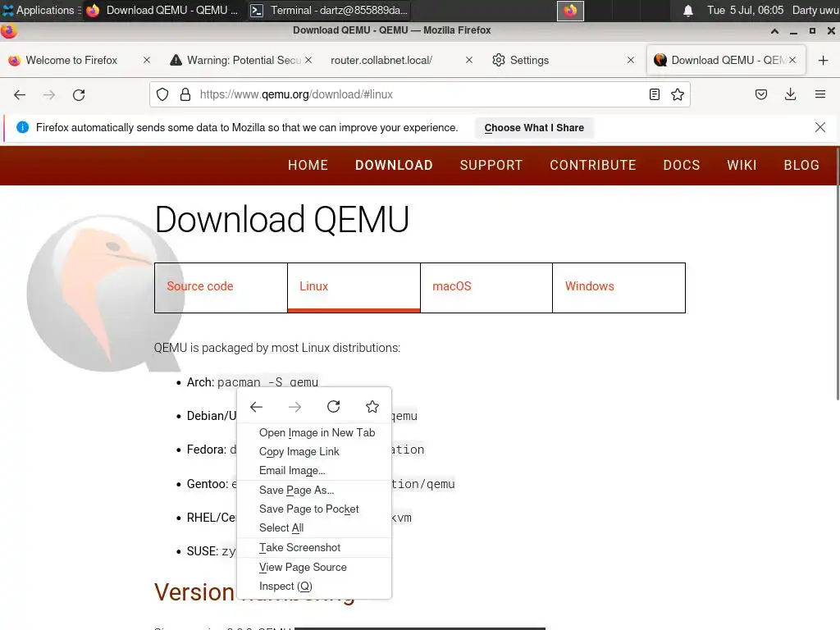The height and width of the screenshot is (630, 840).
Task: Open the tracking protection shield icon
Action: click(x=162, y=95)
